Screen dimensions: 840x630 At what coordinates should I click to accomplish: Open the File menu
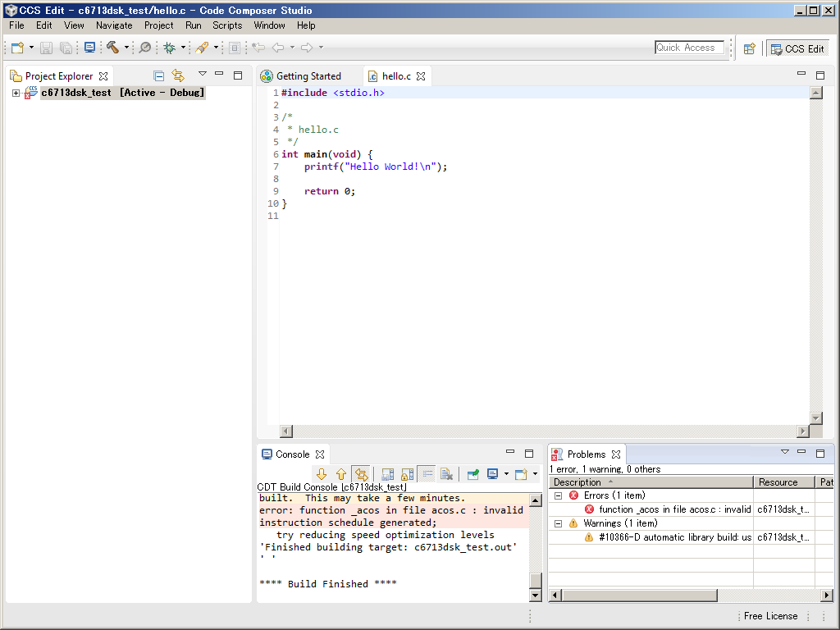click(16, 25)
